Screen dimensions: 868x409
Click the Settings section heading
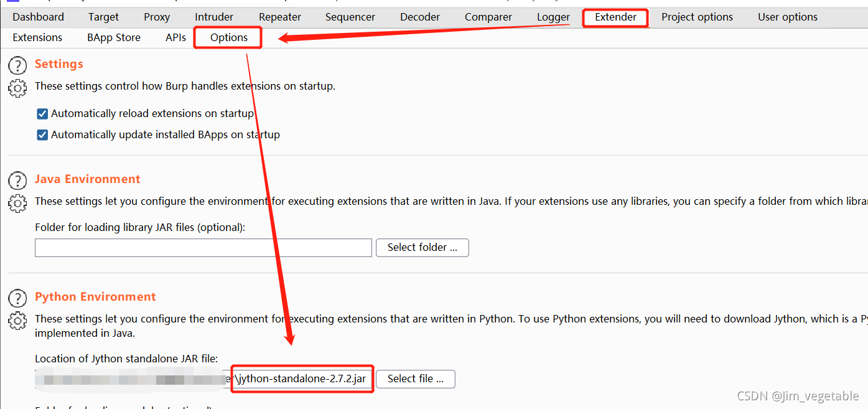[58, 63]
